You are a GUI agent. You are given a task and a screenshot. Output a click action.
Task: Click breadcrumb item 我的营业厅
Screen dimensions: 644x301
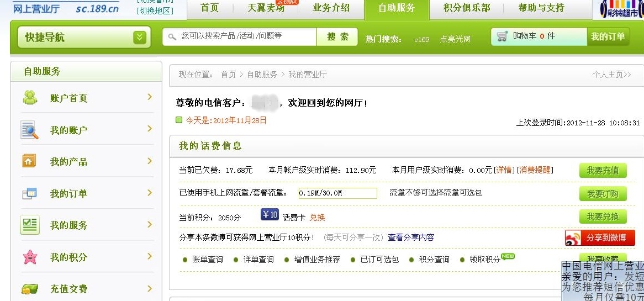tap(308, 75)
